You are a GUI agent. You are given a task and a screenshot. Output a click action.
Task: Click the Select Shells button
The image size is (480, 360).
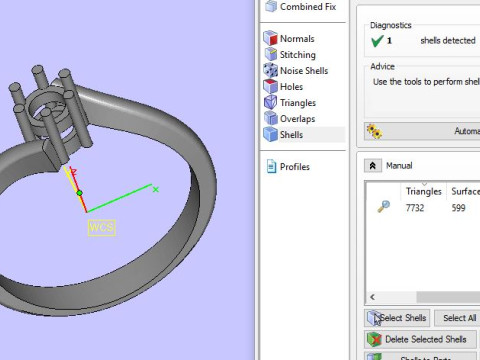(397, 318)
